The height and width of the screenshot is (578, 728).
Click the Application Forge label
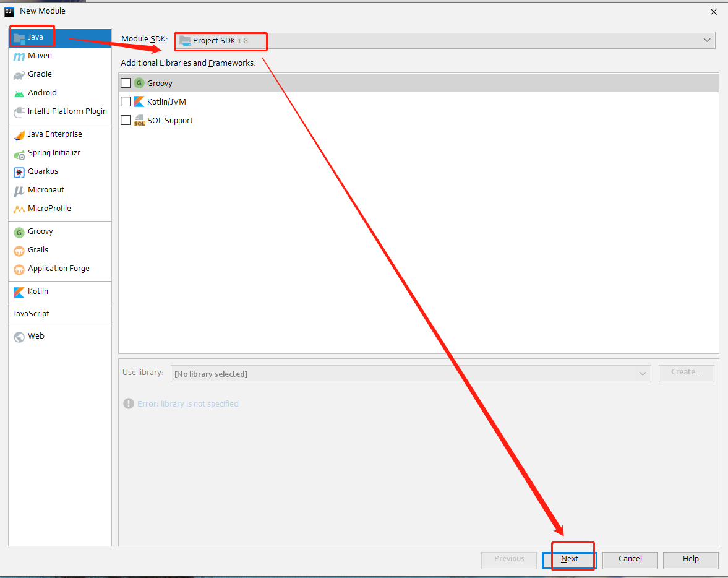59,269
